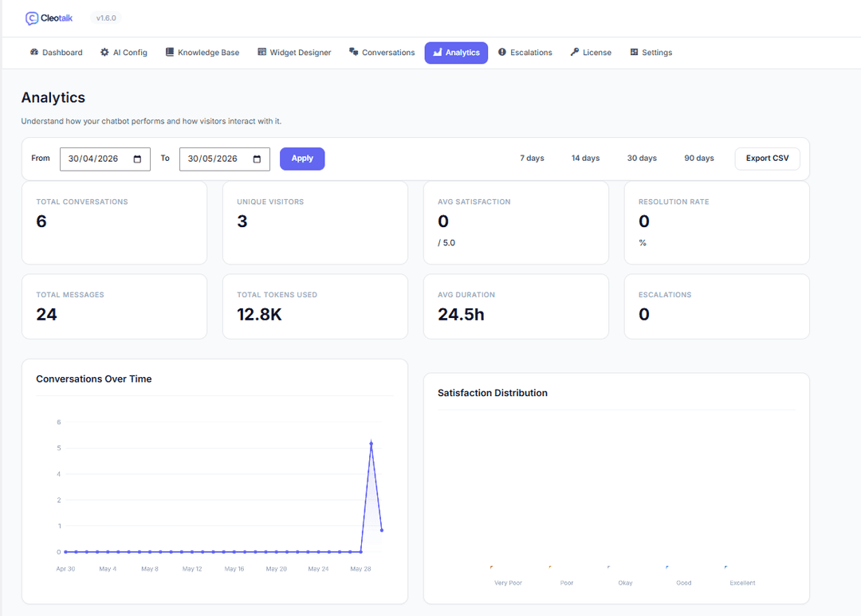Go to the Knowledge Base tab
The image size is (861, 616).
pyautogui.click(x=202, y=53)
